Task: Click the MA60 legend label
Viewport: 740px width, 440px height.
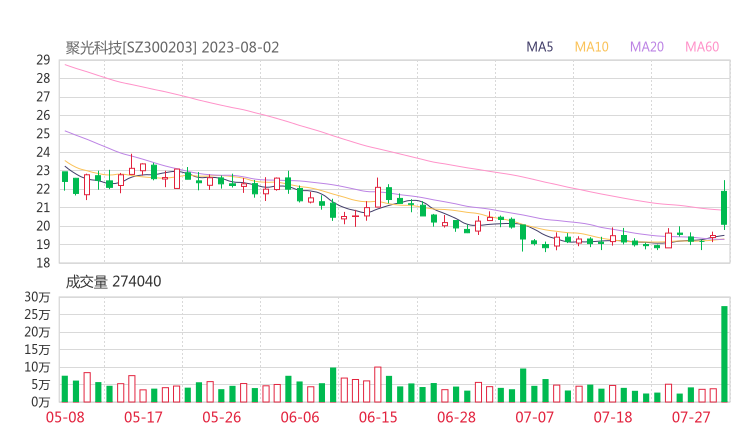Action: coord(702,47)
